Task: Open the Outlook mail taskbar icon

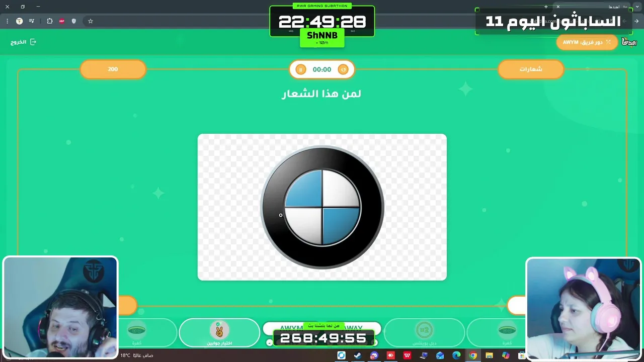Action: pos(440,355)
